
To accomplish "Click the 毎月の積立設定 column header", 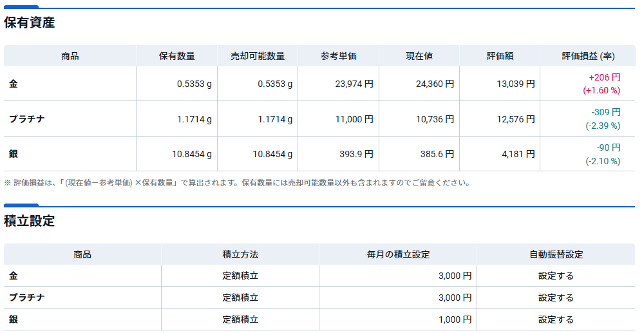I will point(398,254).
